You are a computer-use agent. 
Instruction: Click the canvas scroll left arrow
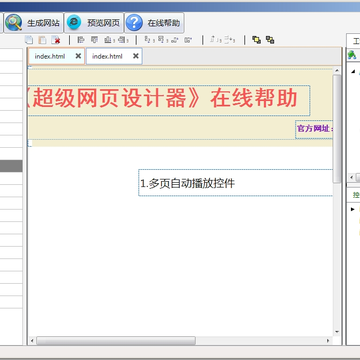coord(32,341)
